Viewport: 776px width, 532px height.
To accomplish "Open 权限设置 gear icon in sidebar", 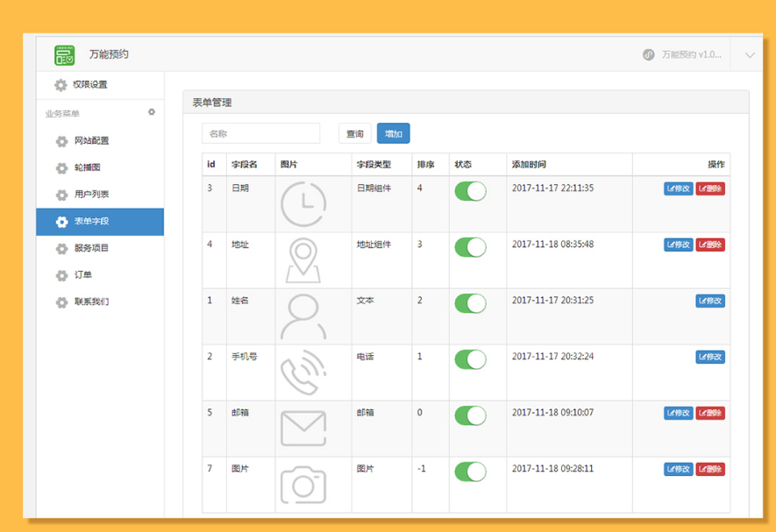I will click(x=61, y=85).
